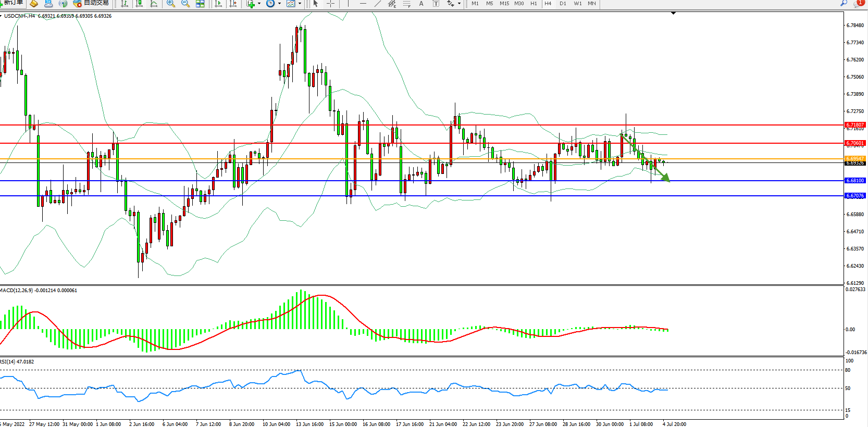This screenshot has width=868, height=427.
Task: Open the chart Templates dropdown arrow
Action: click(300, 4)
